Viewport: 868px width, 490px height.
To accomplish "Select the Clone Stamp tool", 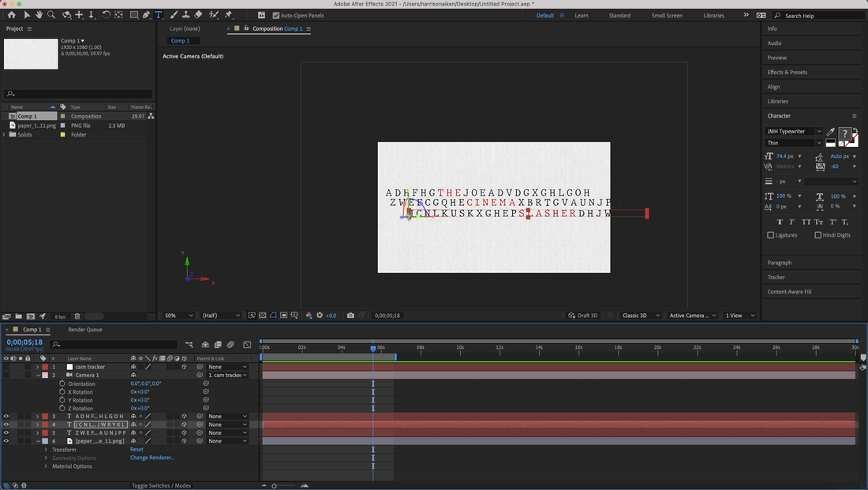I will [186, 15].
